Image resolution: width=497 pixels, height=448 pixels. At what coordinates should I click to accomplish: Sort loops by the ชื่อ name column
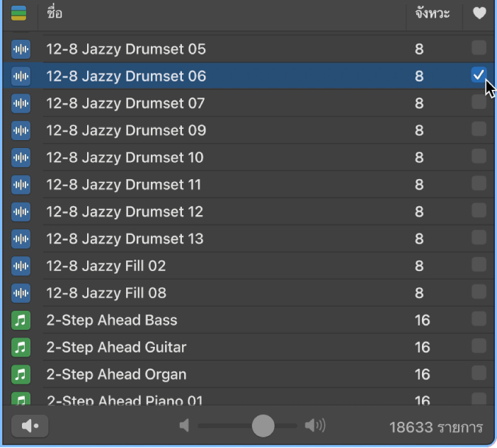212,14
